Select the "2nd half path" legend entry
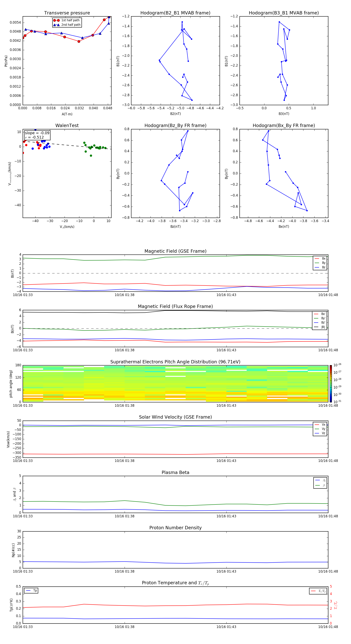The image size is (351, 644). coord(67,25)
